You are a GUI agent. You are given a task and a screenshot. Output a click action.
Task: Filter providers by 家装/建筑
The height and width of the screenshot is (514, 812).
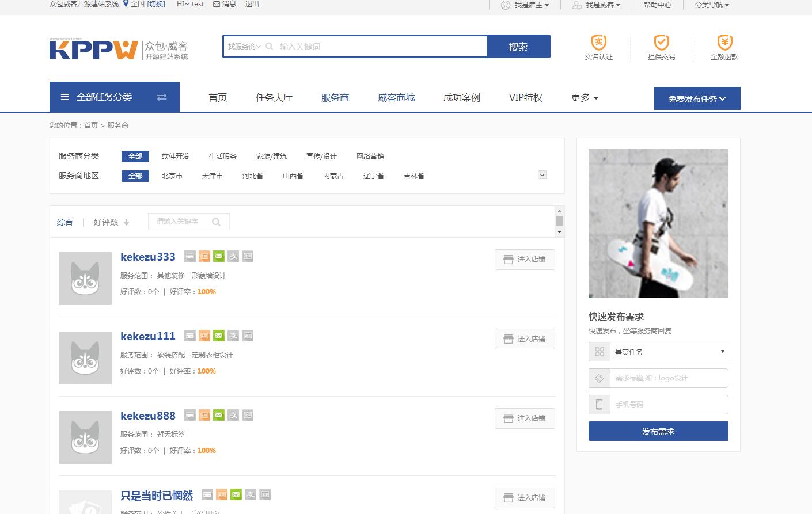pyautogui.click(x=271, y=157)
